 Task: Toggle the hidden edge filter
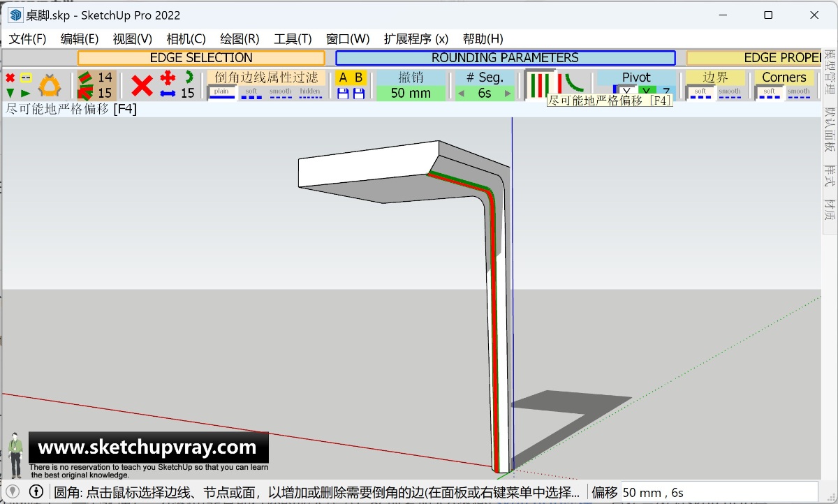coord(310,93)
